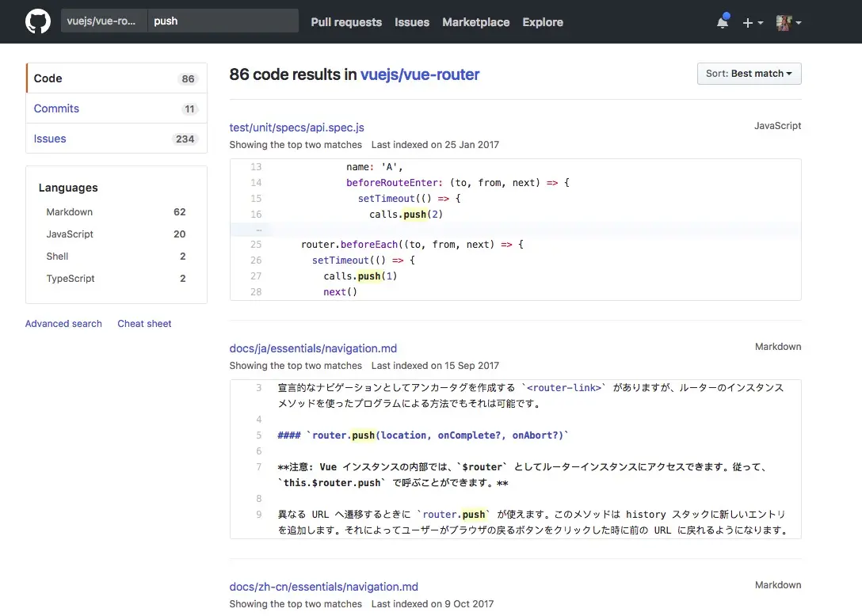
Task: Click line number 28 with next()
Action: click(x=256, y=292)
